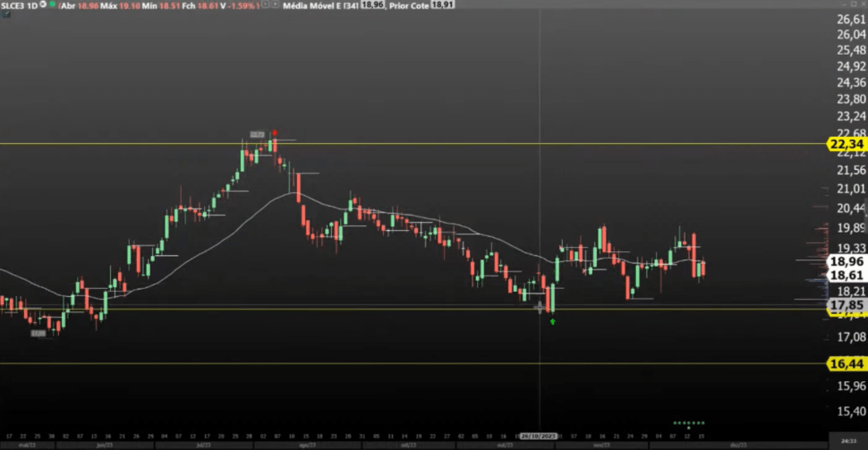Click the small icon below the SLCE3 ticker

4,14
